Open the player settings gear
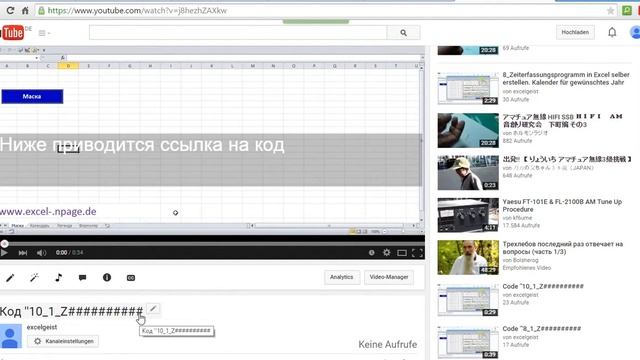The image size is (640, 360). (387, 253)
